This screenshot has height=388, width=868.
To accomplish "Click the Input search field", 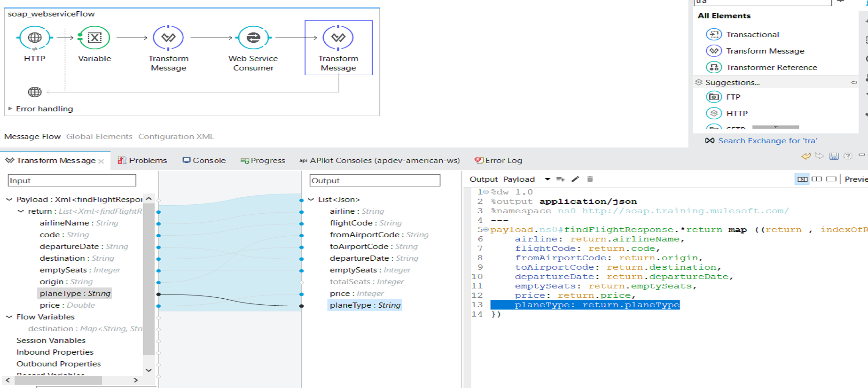I will coord(72,180).
